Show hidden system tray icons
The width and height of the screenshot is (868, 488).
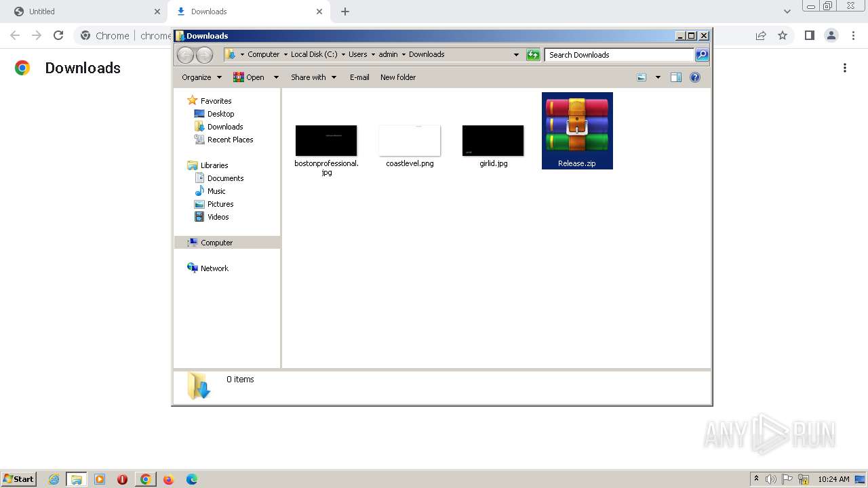(x=756, y=479)
